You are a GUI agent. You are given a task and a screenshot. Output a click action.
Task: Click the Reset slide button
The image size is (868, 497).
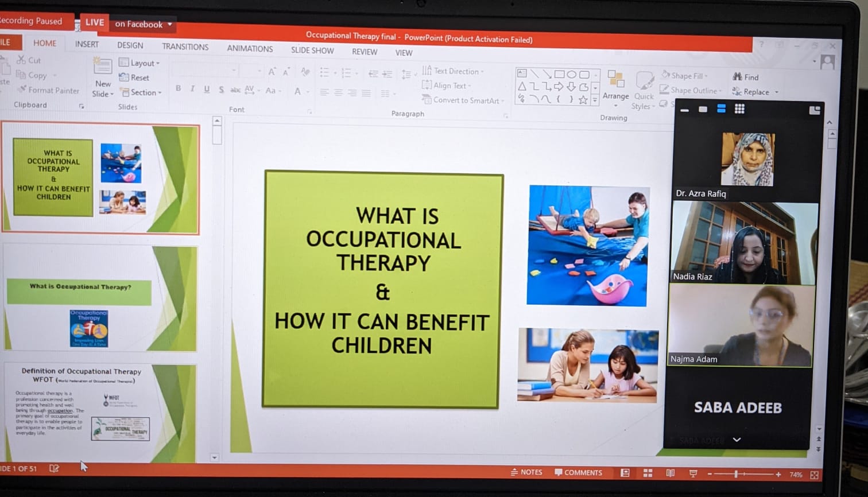[x=134, y=77]
